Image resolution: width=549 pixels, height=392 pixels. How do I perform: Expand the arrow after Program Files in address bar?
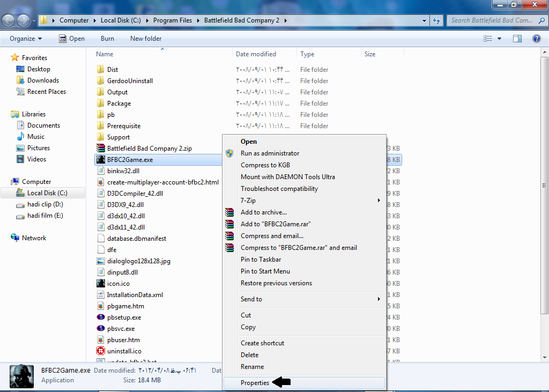click(x=198, y=20)
